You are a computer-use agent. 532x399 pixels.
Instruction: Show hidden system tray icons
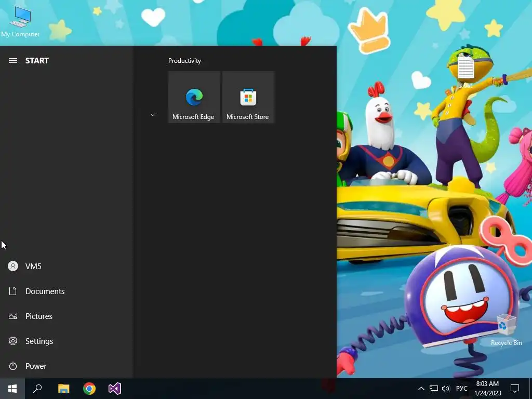[421, 389]
